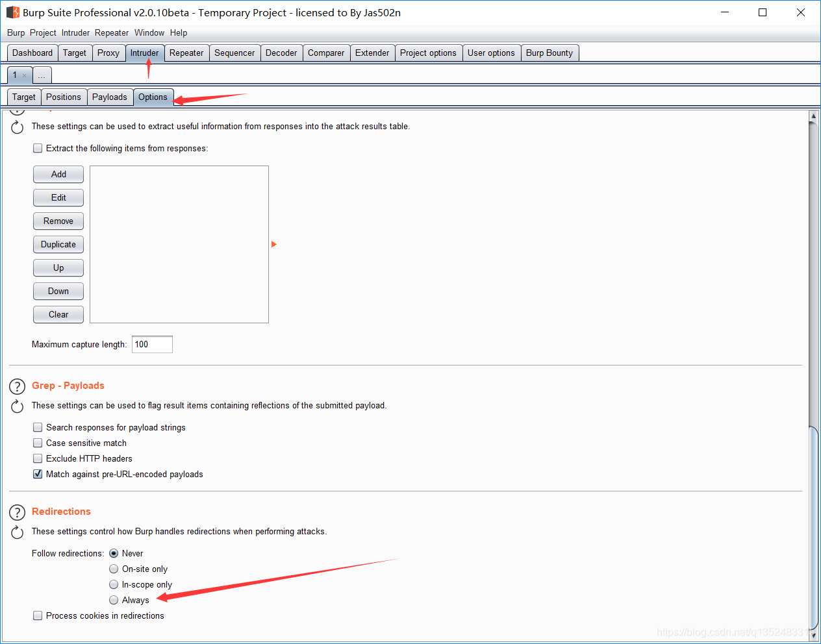Switch to the Comparer tab
The width and height of the screenshot is (821, 644).
[x=326, y=53]
